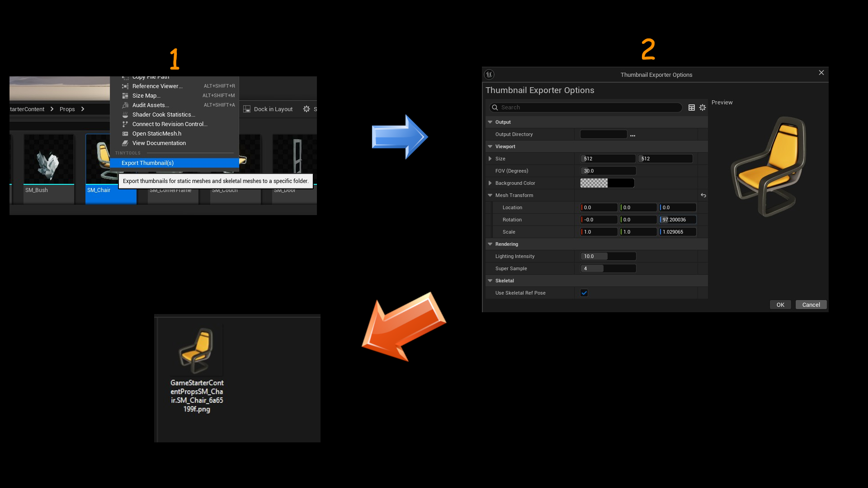Select the SM_Chair asset label
Screen dimensions: 868x488
tap(99, 190)
